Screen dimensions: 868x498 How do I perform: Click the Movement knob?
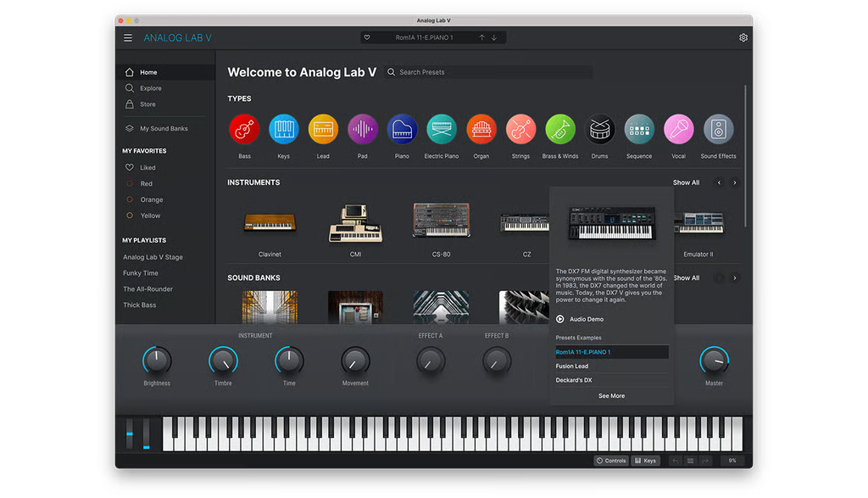(x=355, y=361)
